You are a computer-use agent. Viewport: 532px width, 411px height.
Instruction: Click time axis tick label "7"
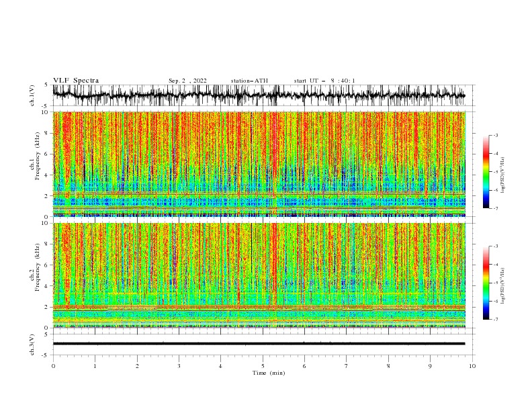click(347, 366)
